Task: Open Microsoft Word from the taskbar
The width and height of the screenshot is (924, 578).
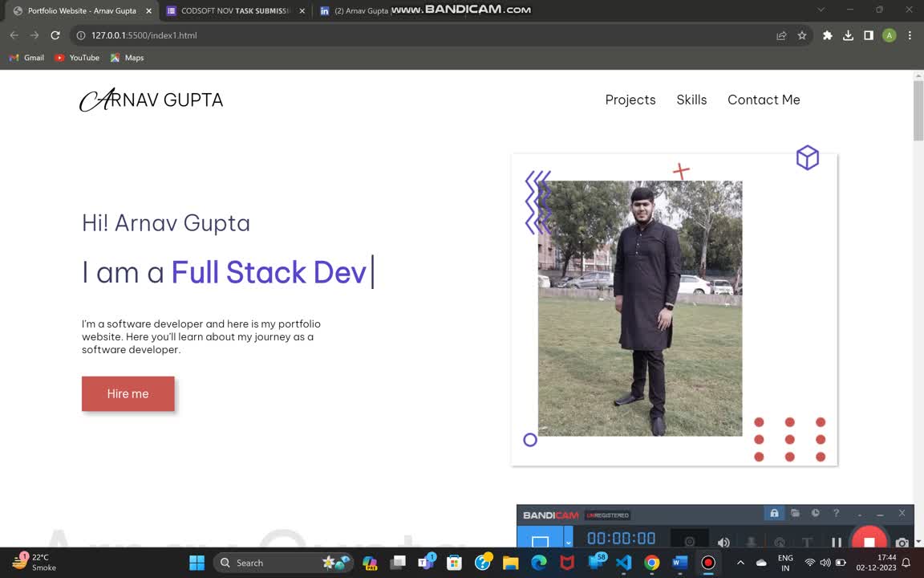Action: 679,563
